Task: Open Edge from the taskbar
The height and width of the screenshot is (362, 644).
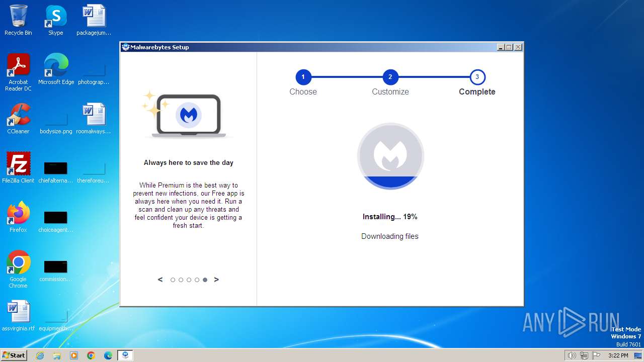Action: coord(108,355)
